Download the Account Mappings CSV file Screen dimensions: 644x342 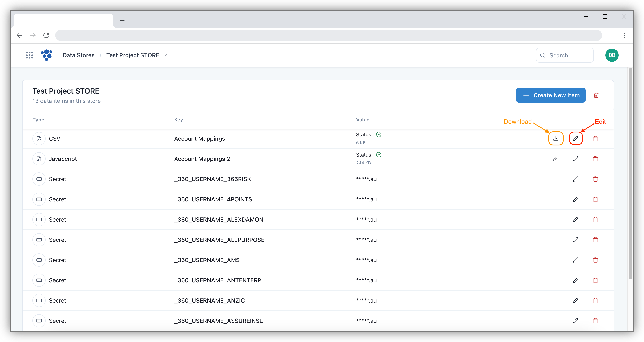(556, 139)
